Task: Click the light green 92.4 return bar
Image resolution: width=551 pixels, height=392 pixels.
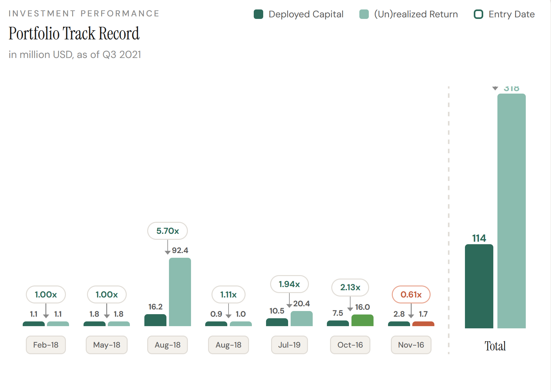Action: click(180, 292)
